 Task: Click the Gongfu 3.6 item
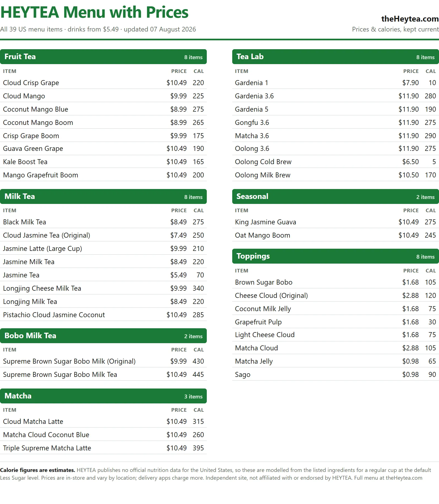coord(335,122)
